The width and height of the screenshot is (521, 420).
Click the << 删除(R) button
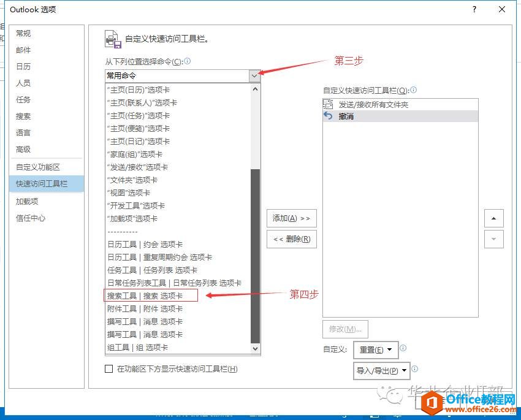click(x=291, y=239)
